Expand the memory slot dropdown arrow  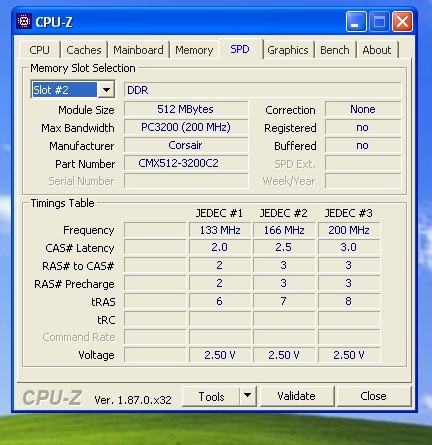[106, 89]
